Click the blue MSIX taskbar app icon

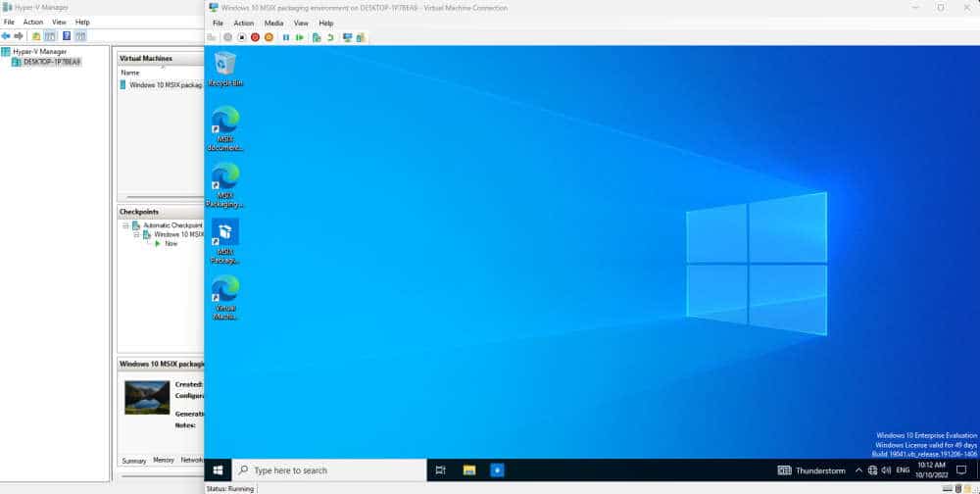(497, 470)
